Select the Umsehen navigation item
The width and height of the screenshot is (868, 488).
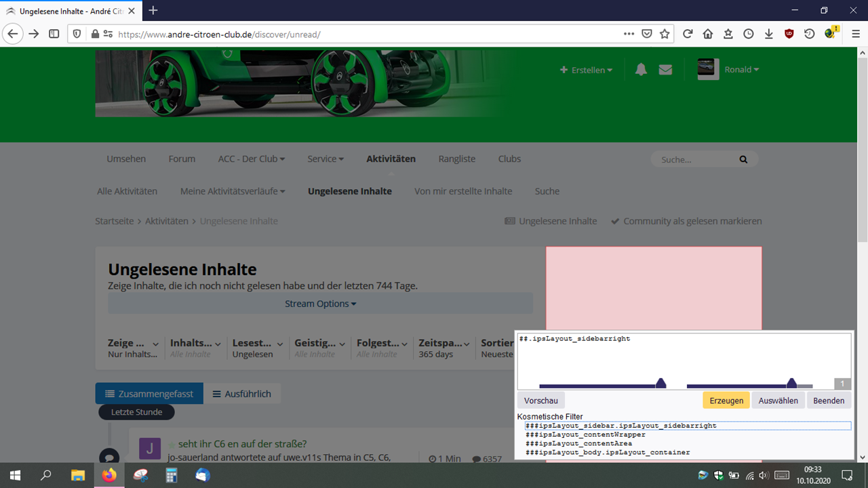coord(126,159)
